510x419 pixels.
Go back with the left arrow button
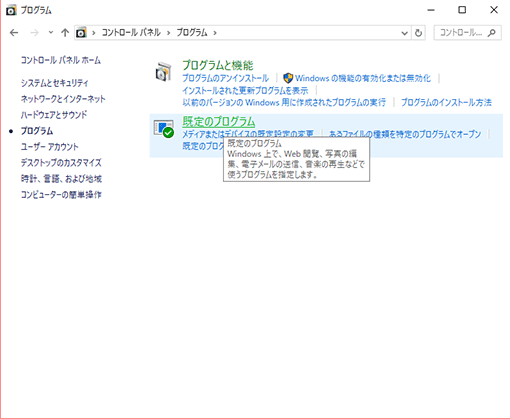click(14, 33)
